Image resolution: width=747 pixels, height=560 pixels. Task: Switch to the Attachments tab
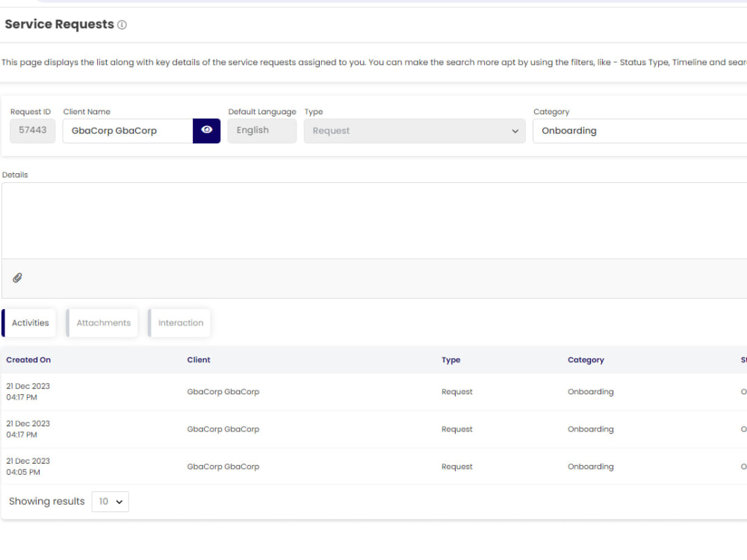102,323
